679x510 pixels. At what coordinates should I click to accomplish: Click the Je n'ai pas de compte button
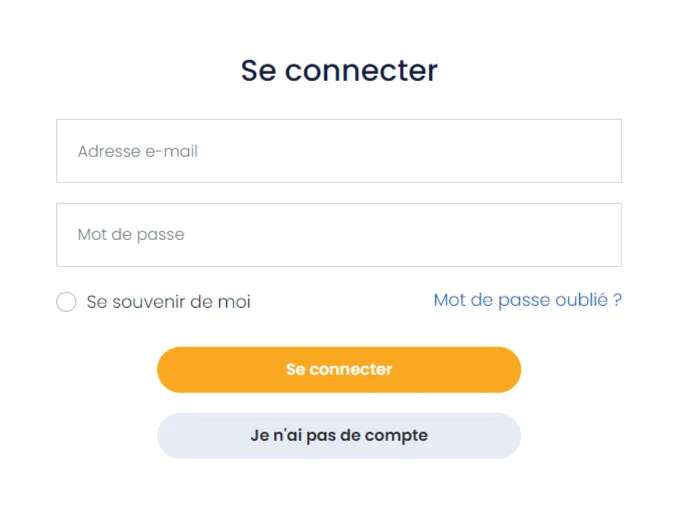(x=339, y=436)
